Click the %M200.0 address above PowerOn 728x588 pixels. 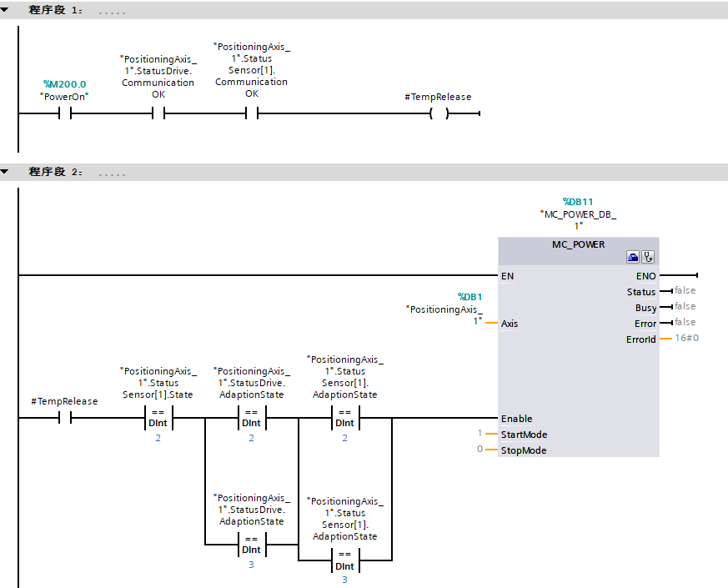coord(64,84)
